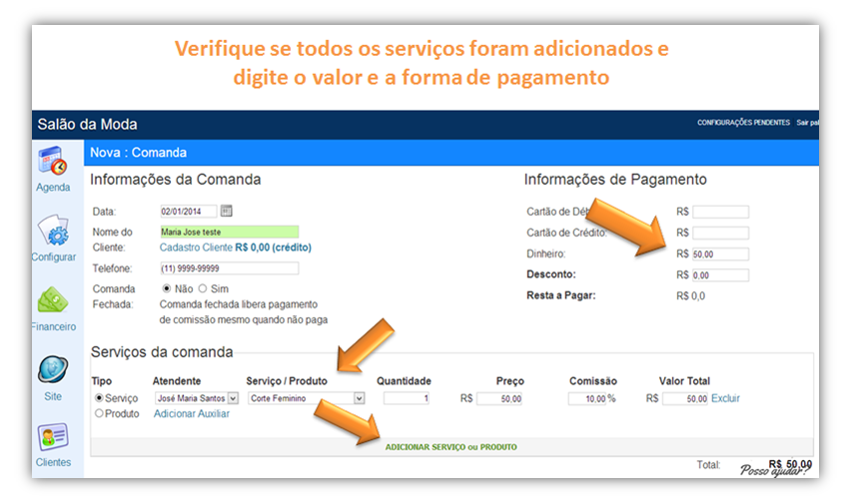
Task: Click the Adicionar Auxiliar link
Action: (x=192, y=413)
